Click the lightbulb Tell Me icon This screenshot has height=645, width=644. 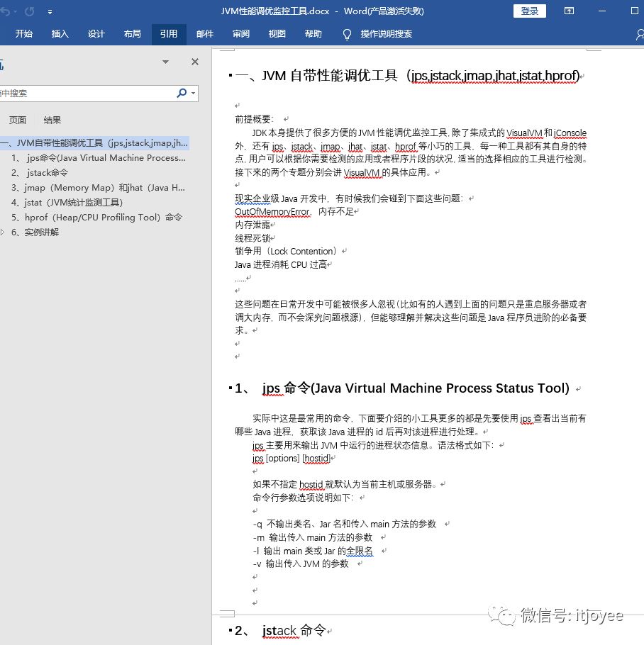click(x=347, y=35)
